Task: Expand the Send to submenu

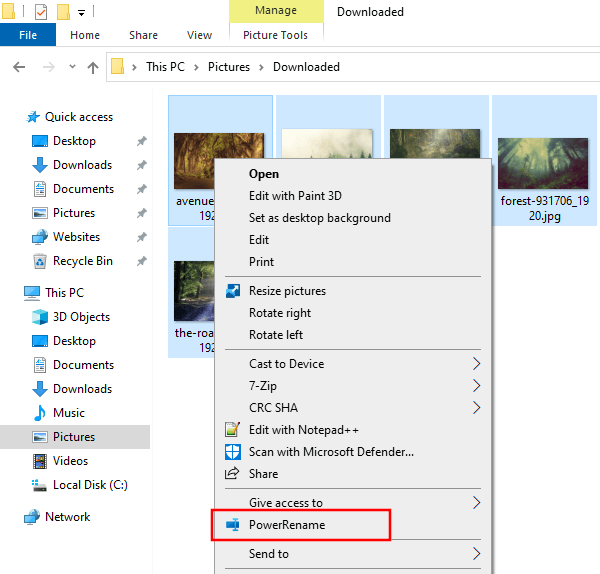Action: pyautogui.click(x=476, y=554)
